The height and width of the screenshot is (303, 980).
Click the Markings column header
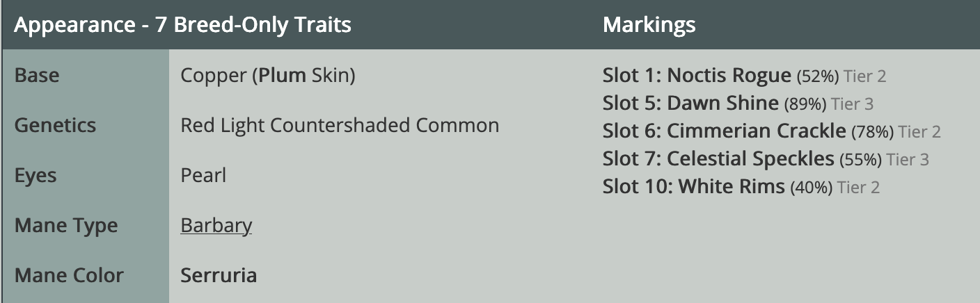649,26
